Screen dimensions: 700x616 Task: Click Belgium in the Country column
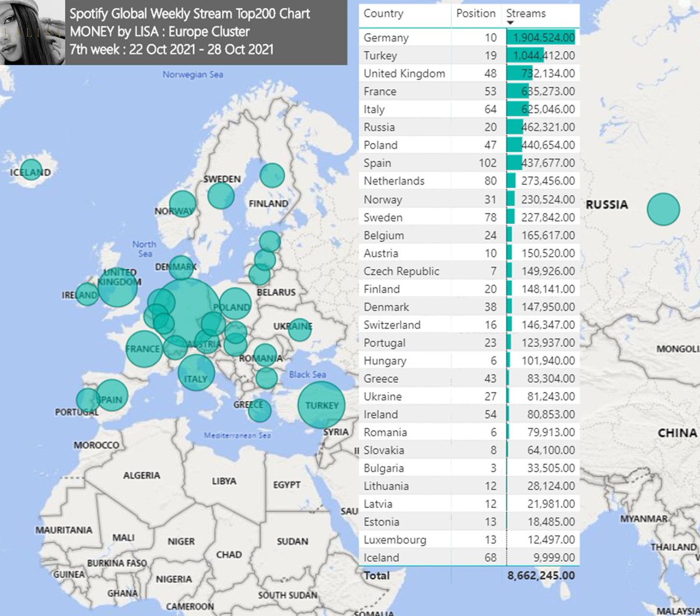click(x=384, y=235)
